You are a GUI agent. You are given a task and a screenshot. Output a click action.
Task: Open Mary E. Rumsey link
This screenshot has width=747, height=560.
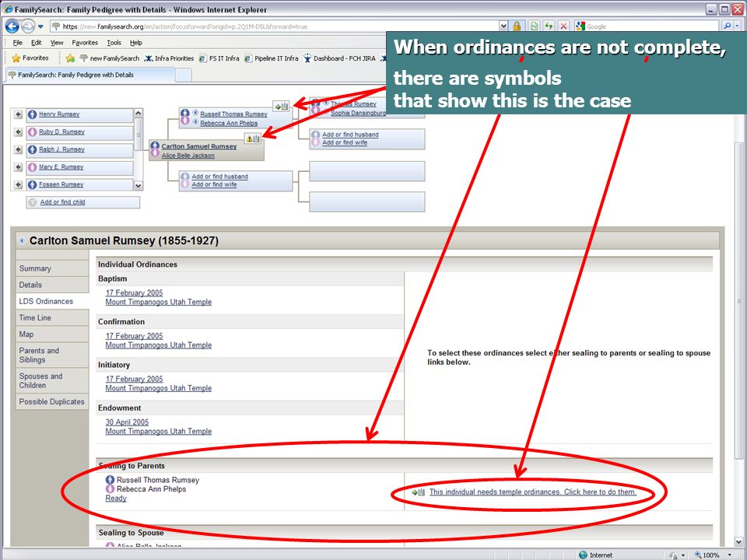61,167
